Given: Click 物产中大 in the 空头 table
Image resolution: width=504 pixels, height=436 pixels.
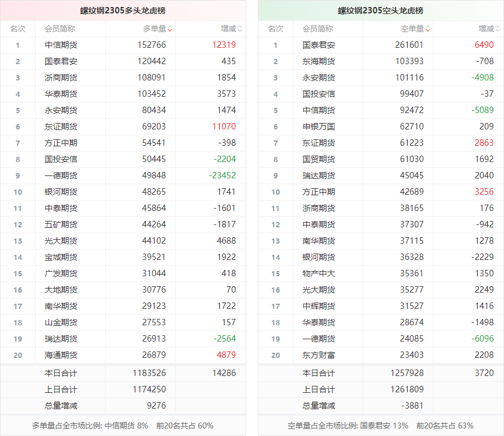Looking at the screenshot, I should point(318,273).
